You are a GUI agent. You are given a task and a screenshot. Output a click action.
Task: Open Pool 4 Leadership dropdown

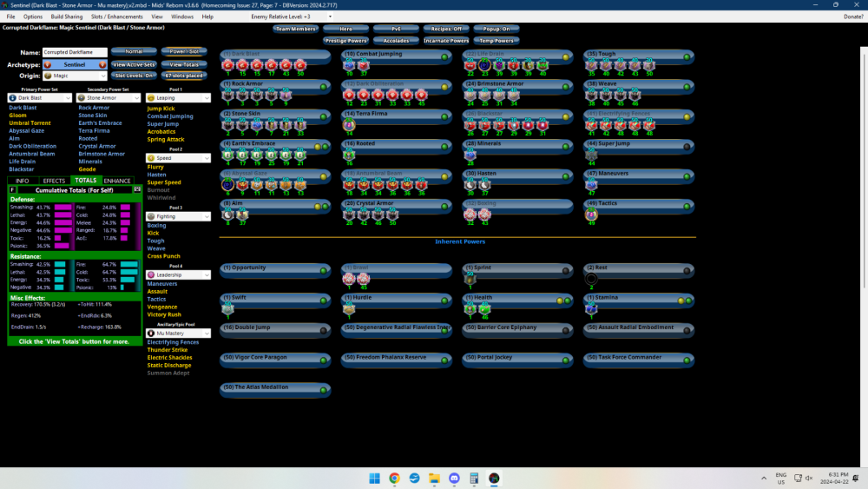click(178, 274)
